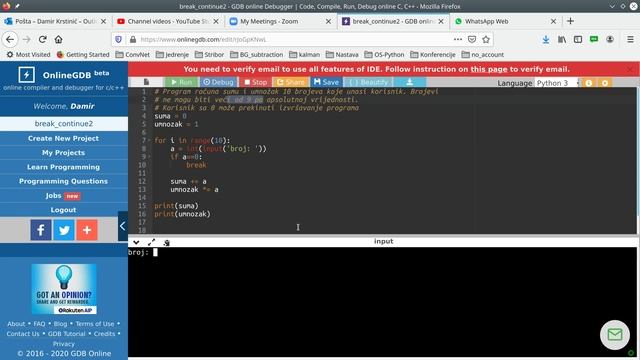This screenshot has height=360, width=640.
Task: Open Firefox downloads panel
Action: pyautogui.click(x=546, y=39)
